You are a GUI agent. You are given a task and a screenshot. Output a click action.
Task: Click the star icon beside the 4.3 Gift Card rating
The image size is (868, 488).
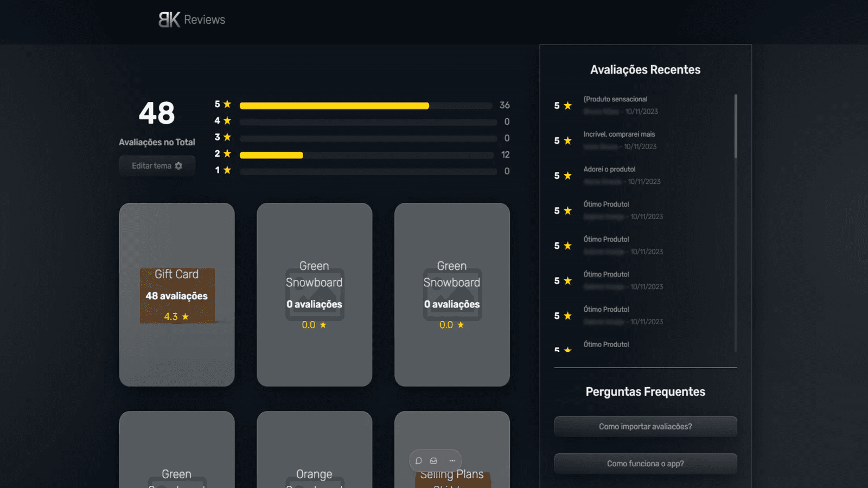point(184,316)
